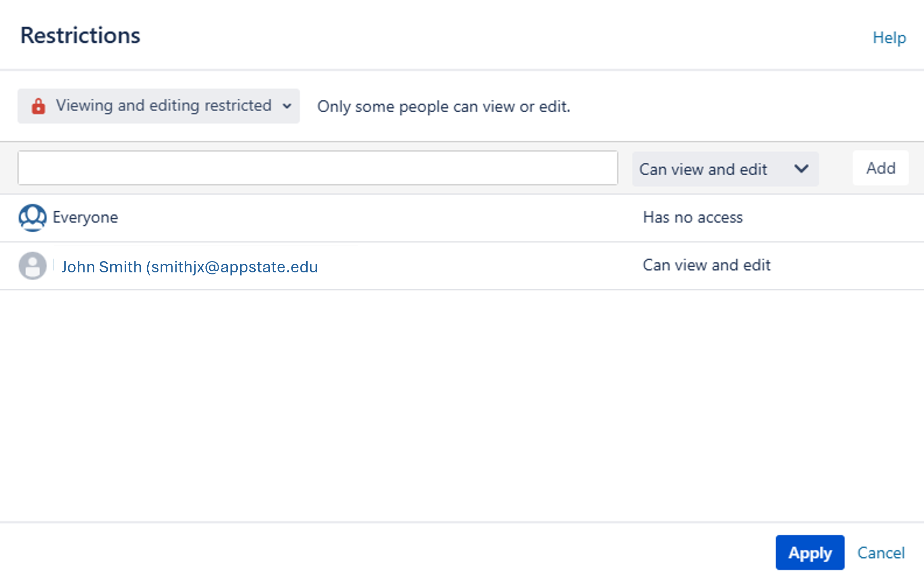
Task: Click the red lock icon
Action: click(38, 106)
